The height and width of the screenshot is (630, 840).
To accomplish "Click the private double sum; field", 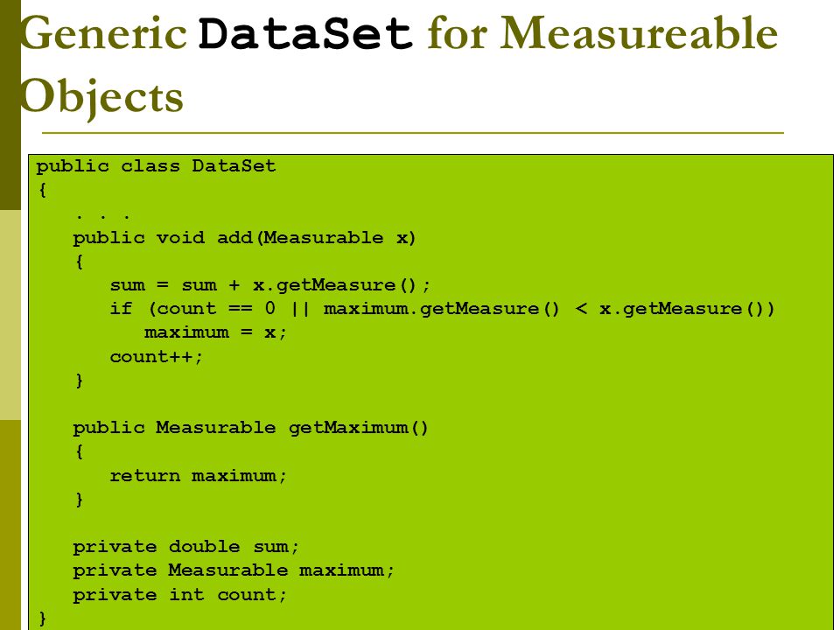I will (x=185, y=547).
